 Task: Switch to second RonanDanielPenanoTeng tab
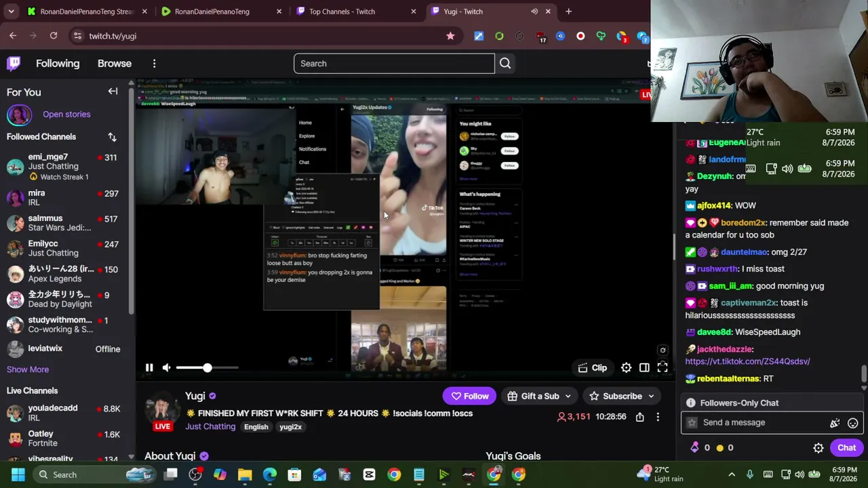(221, 12)
